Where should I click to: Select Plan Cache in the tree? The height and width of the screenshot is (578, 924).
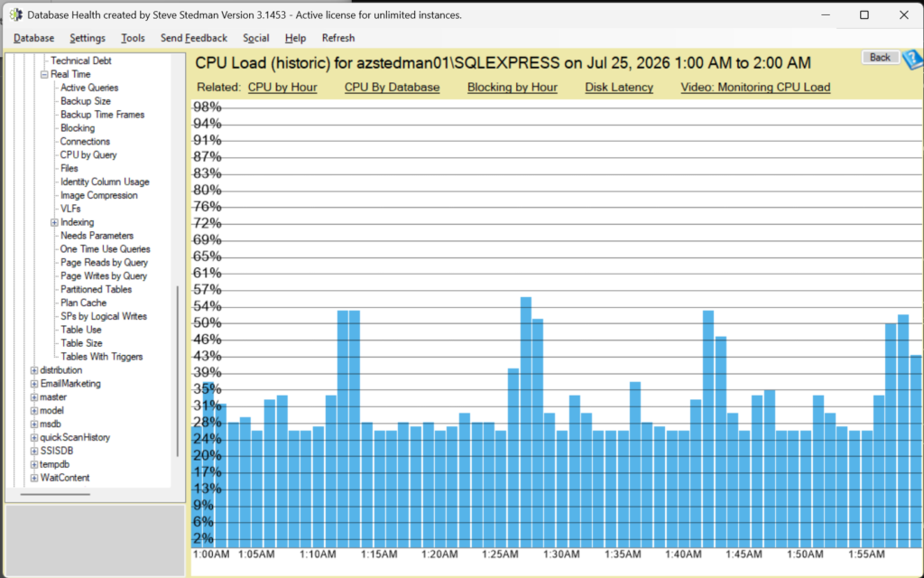click(83, 303)
